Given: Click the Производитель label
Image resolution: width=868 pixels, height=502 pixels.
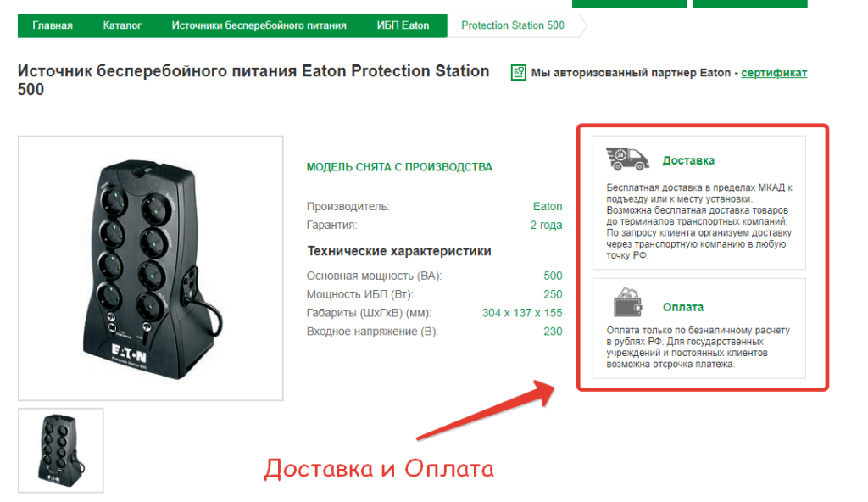Looking at the screenshot, I should point(348,206).
